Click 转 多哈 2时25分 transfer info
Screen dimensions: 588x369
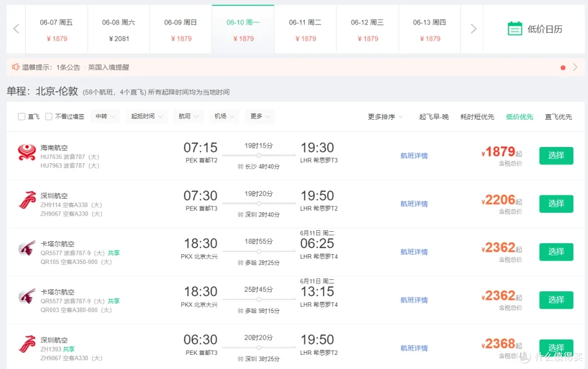(259, 262)
